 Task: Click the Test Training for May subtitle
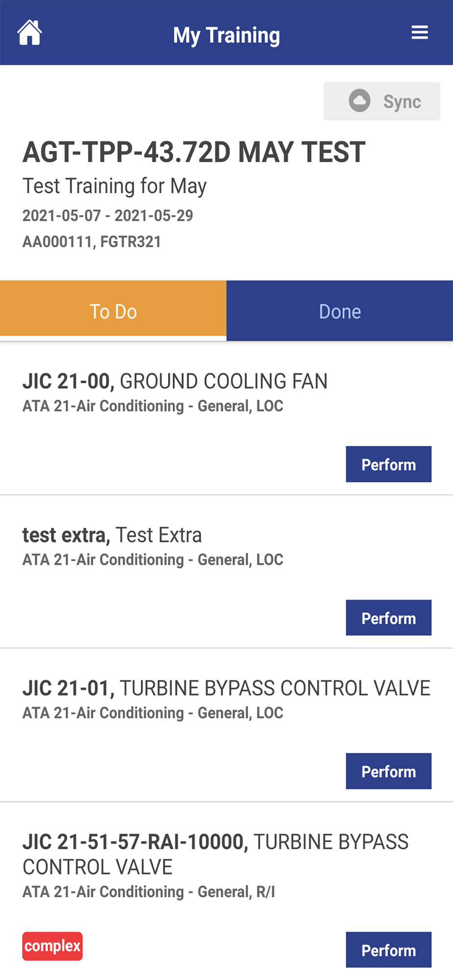tap(115, 186)
